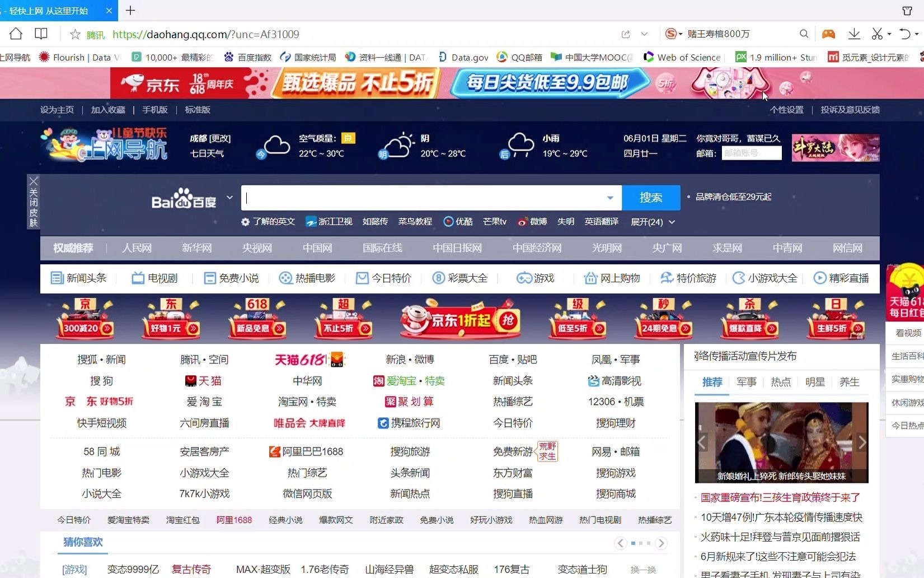Focus the 邮箱 account input field

pos(752,153)
